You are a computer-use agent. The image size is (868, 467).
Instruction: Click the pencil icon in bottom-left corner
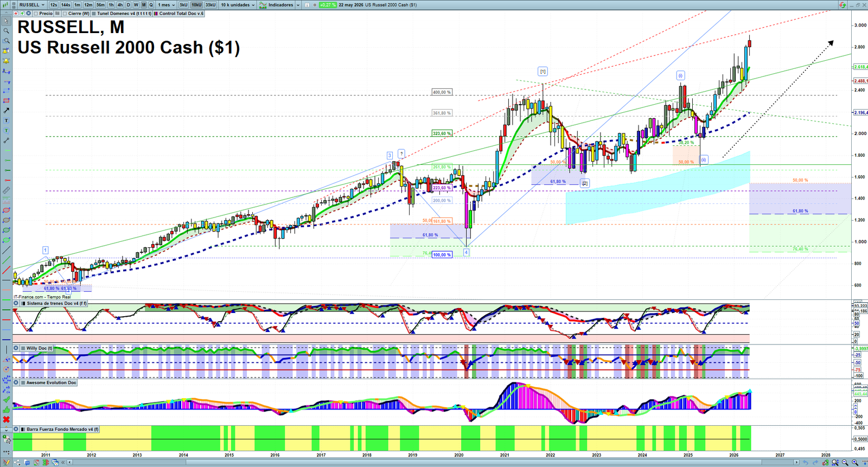click(7, 463)
